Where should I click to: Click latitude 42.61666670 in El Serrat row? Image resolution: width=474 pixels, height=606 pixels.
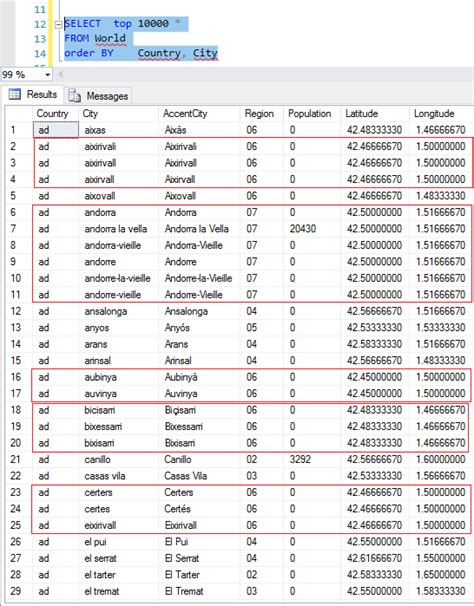[374, 558]
